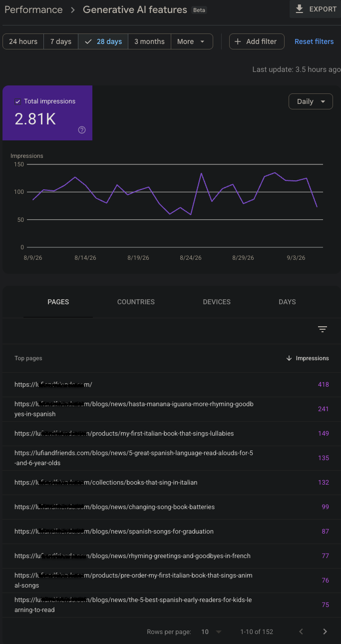Open the More date range dropdown
Screen dimensions: 341x644
(x=192, y=41)
